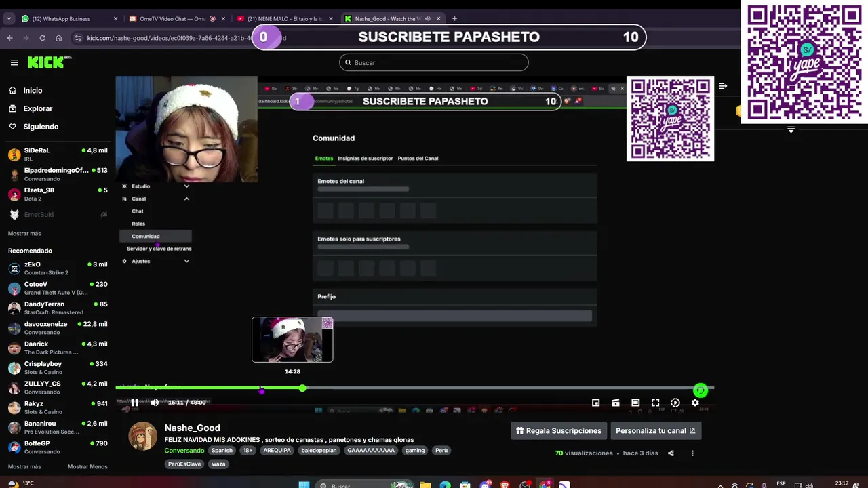Click Regala Suscripciones button

pyautogui.click(x=559, y=431)
